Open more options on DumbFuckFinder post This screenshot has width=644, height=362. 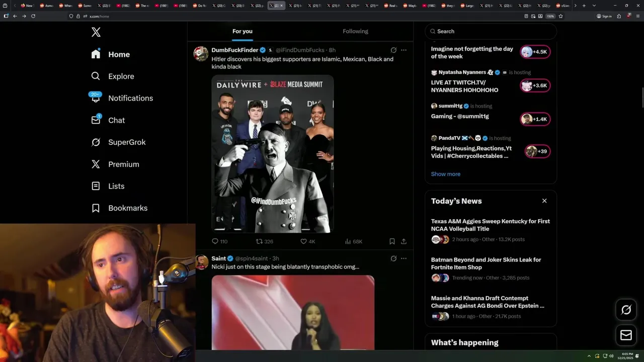(404, 50)
